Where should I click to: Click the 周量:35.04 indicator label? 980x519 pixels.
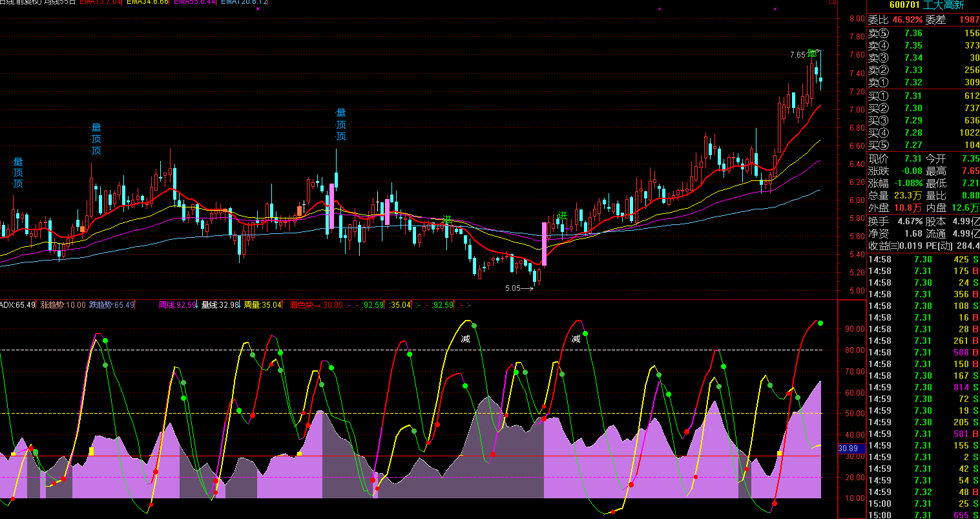[x=263, y=304]
